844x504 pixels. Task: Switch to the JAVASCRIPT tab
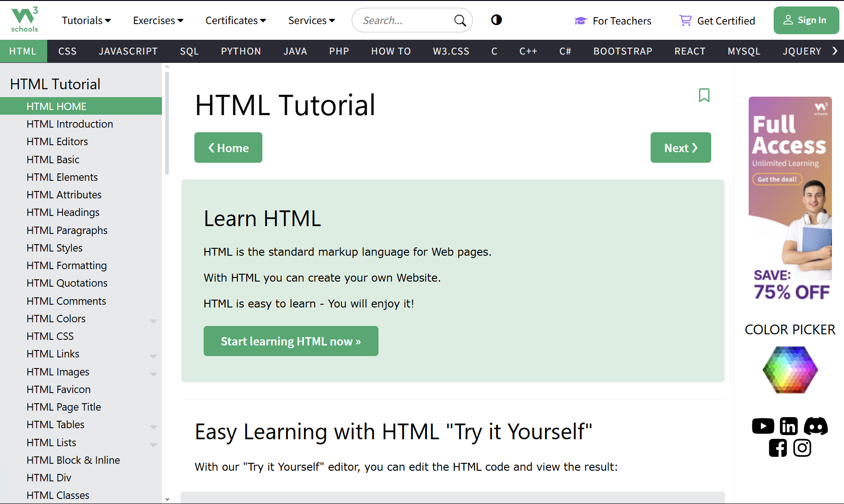(128, 51)
